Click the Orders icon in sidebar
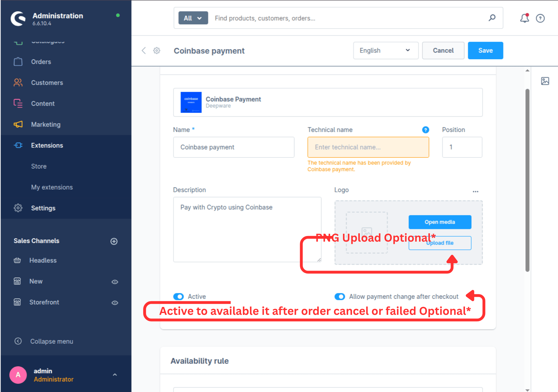558x392 pixels. pos(18,62)
